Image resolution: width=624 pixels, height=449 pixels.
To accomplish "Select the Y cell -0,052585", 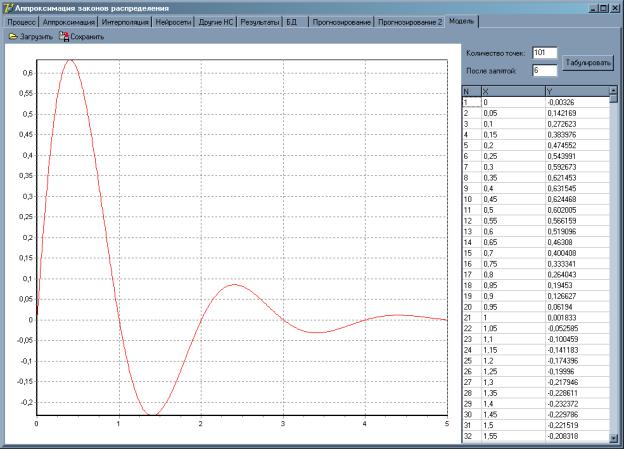I will [577, 328].
